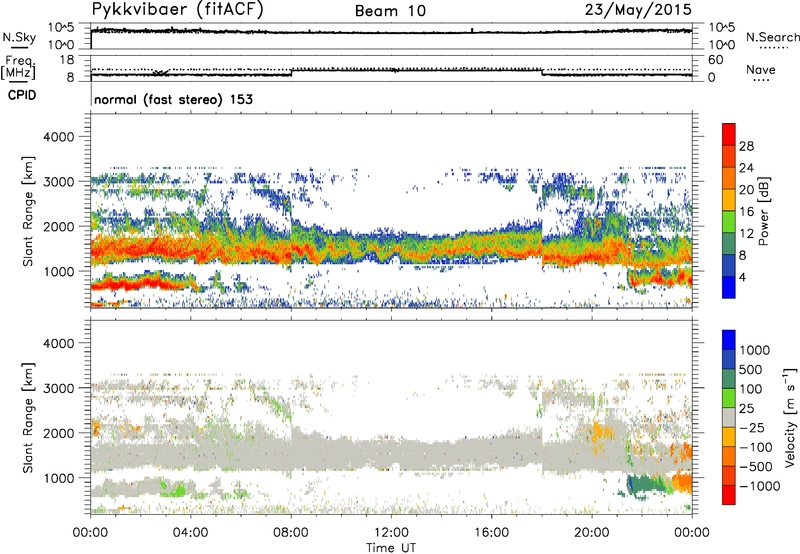Image resolution: width=800 pixels, height=554 pixels.
Task: Click the "04:00" time tick label
Action: coord(190,533)
